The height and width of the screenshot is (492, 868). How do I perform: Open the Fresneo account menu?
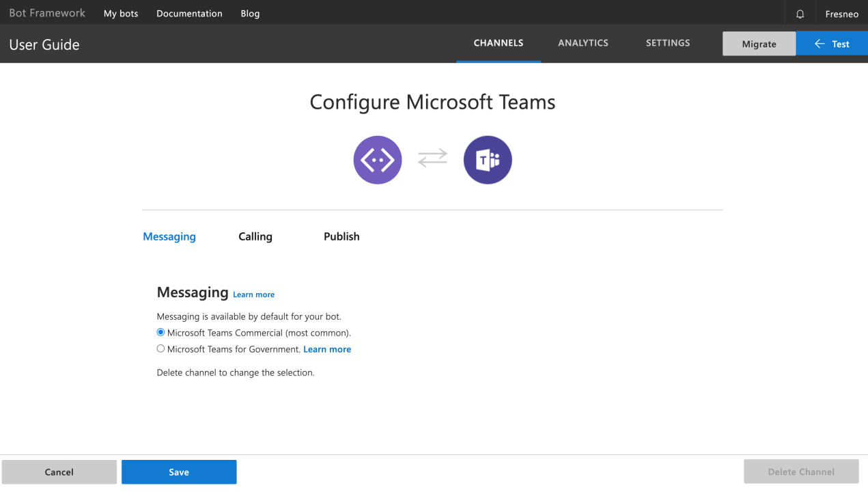tap(841, 14)
